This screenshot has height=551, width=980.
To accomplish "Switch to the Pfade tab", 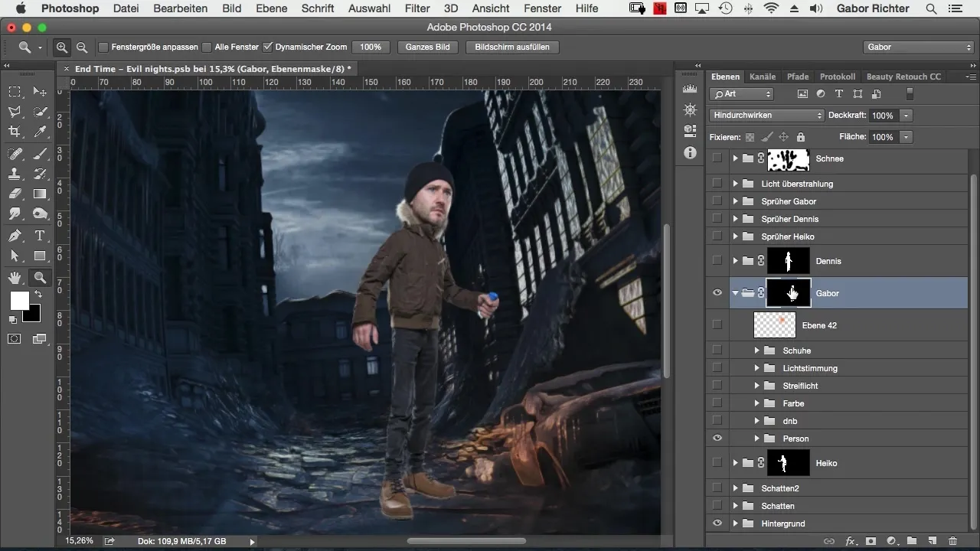I will [x=798, y=77].
